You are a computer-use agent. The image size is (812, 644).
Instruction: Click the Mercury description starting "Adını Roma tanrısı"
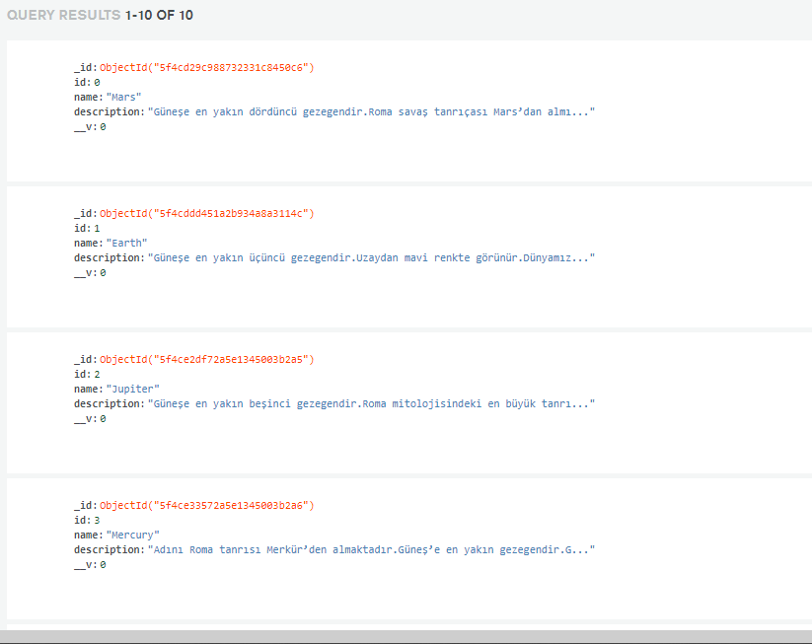pyautogui.click(x=371, y=549)
